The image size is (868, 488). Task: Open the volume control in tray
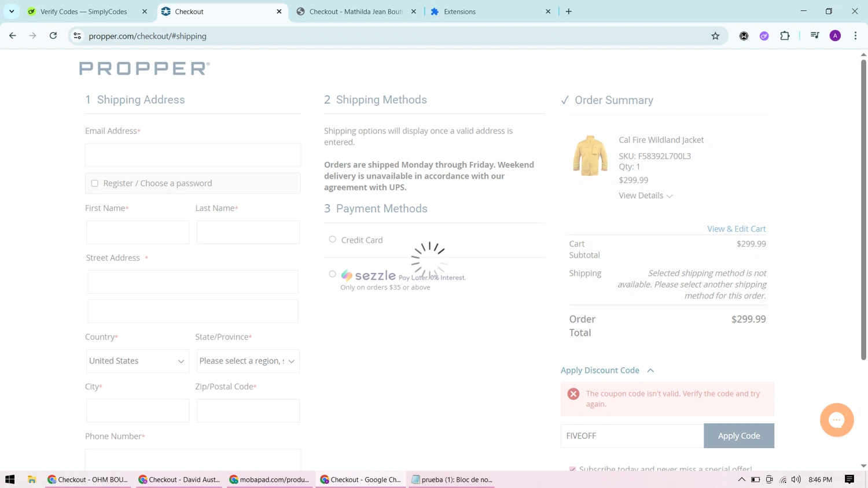pos(797,479)
